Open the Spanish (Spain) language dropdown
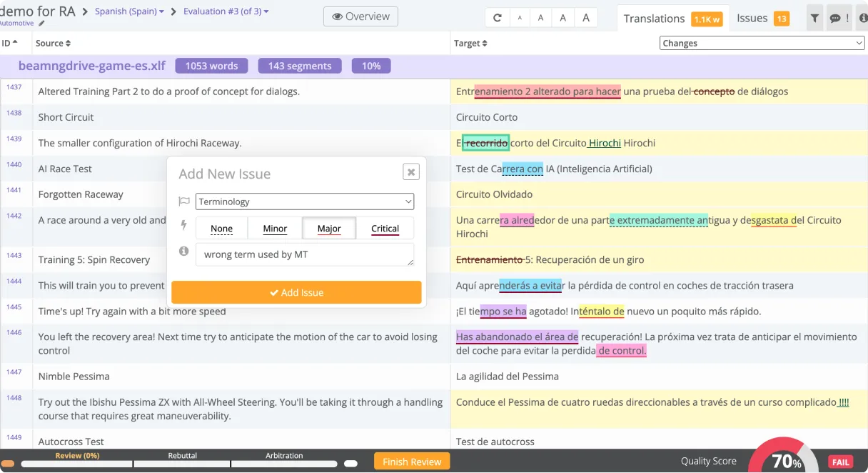This screenshot has width=868, height=473. tap(129, 11)
